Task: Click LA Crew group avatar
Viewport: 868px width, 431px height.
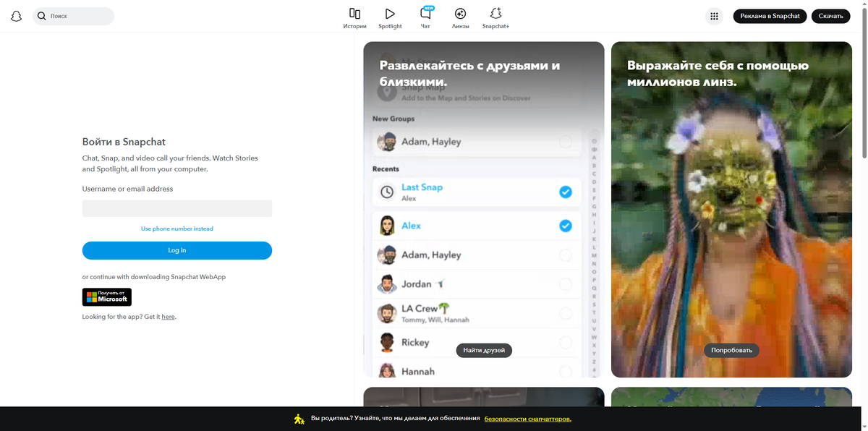Action: tap(387, 313)
